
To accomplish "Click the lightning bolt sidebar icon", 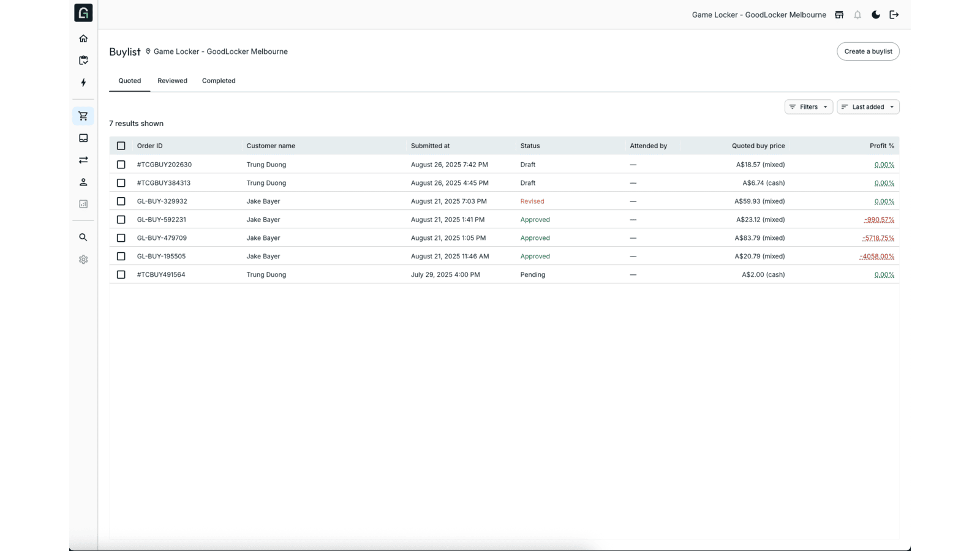I will click(x=83, y=83).
